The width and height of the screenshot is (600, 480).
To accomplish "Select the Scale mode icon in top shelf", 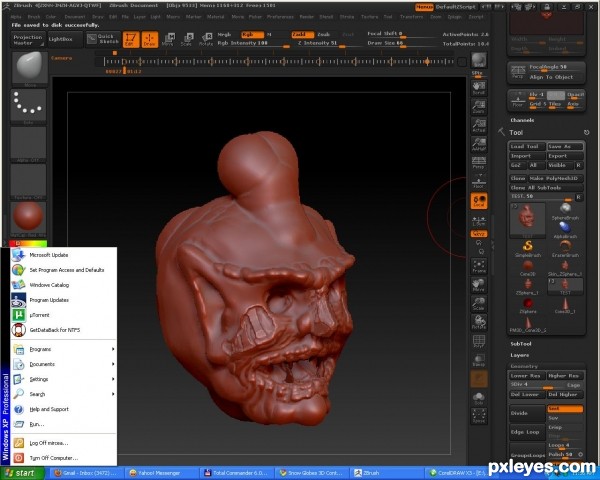I will 187,39.
